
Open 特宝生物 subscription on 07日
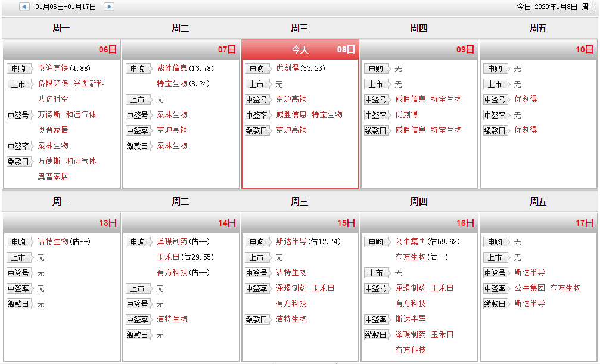(172, 83)
